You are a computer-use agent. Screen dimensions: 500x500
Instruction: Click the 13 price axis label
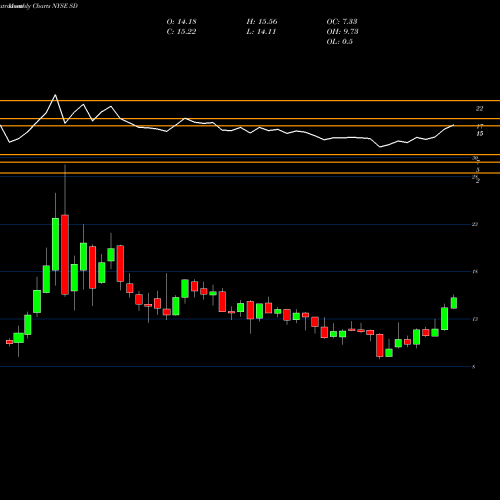(x=475, y=319)
